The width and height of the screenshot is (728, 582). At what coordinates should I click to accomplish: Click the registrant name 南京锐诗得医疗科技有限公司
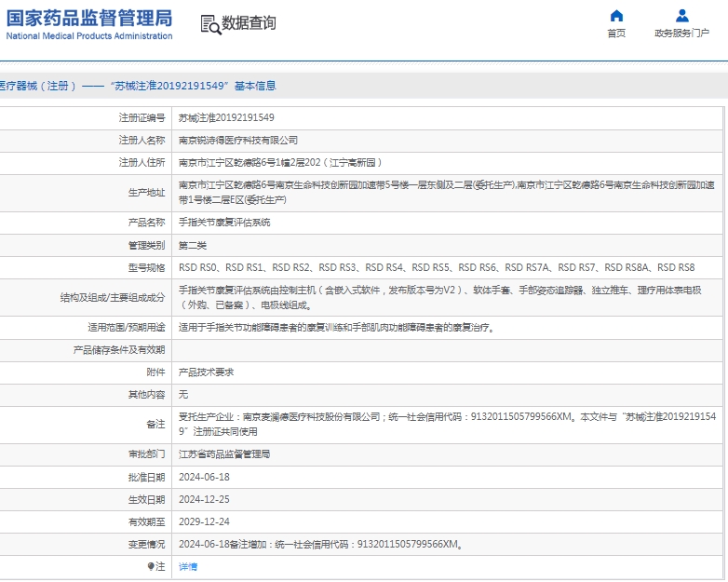pyautogui.click(x=238, y=141)
